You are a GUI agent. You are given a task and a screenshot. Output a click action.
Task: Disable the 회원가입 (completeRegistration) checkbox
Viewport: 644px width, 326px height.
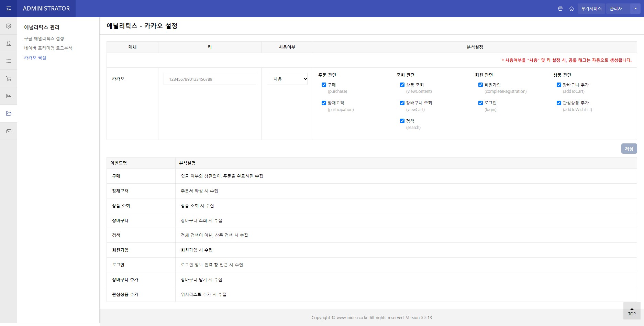(480, 85)
